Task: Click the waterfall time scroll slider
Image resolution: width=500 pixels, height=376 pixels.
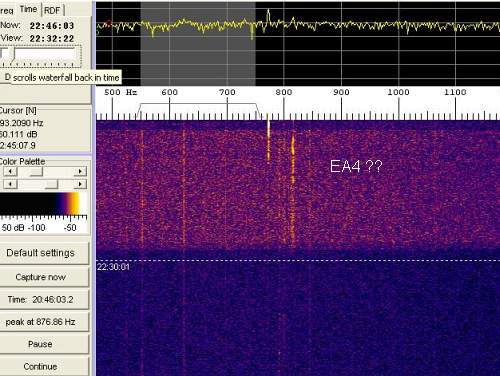Action: [40, 55]
